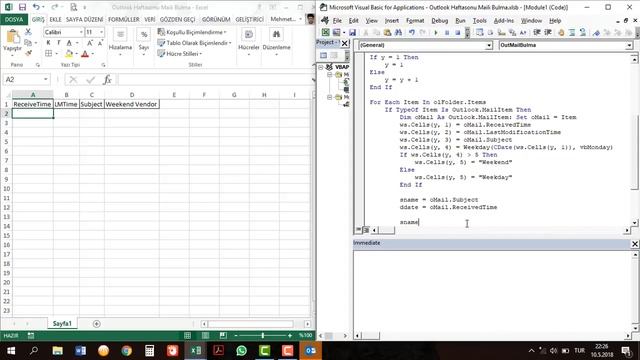Click the Sayfa1 sheet tab
This screenshot has height=360, width=640.
tap(62, 323)
